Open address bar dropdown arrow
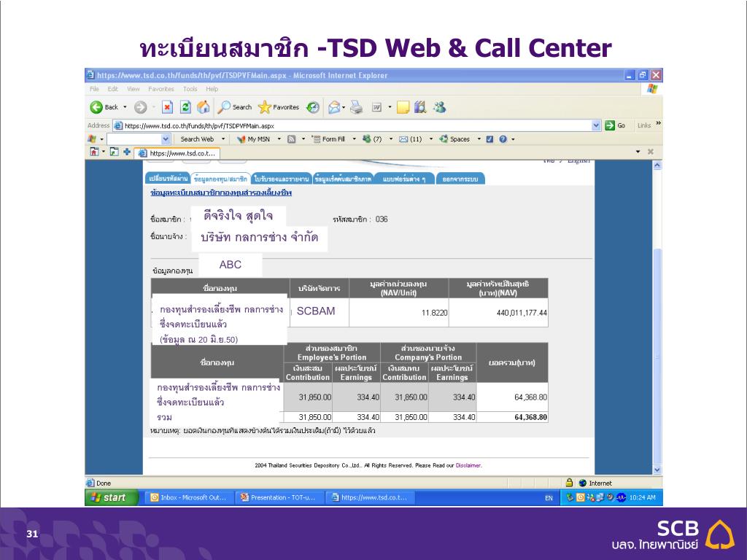This screenshot has height=560, width=747. tap(596, 125)
